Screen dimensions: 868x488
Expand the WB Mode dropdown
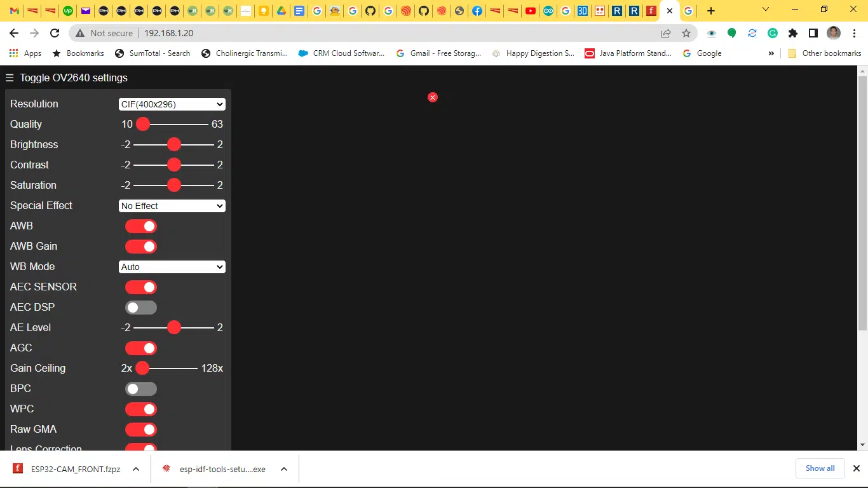172,267
